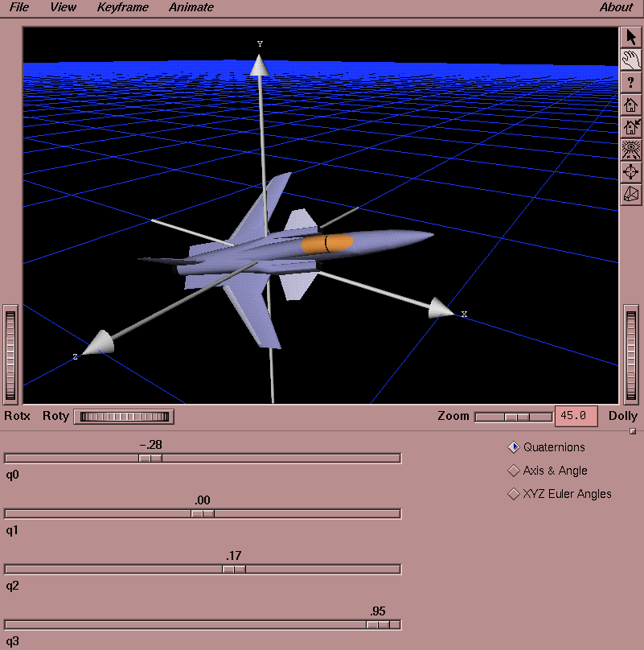Click the Dolly label
Screen dimensions: 644x650
622,416
